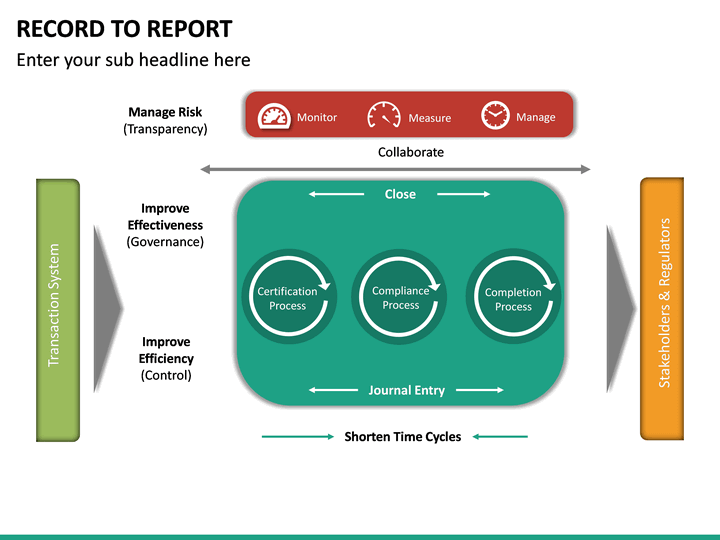The width and height of the screenshot is (720, 540).
Task: Click the Journal Entry label
Action: [406, 390]
